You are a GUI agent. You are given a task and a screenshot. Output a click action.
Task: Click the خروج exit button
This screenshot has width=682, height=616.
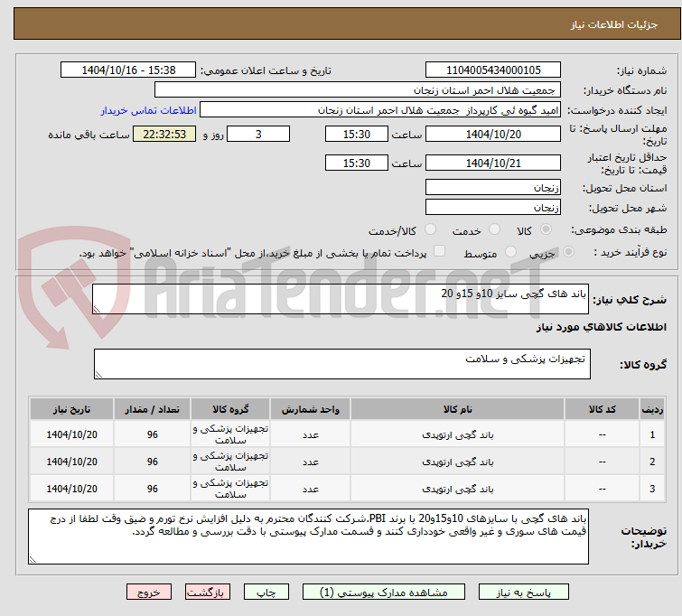pos(149,593)
